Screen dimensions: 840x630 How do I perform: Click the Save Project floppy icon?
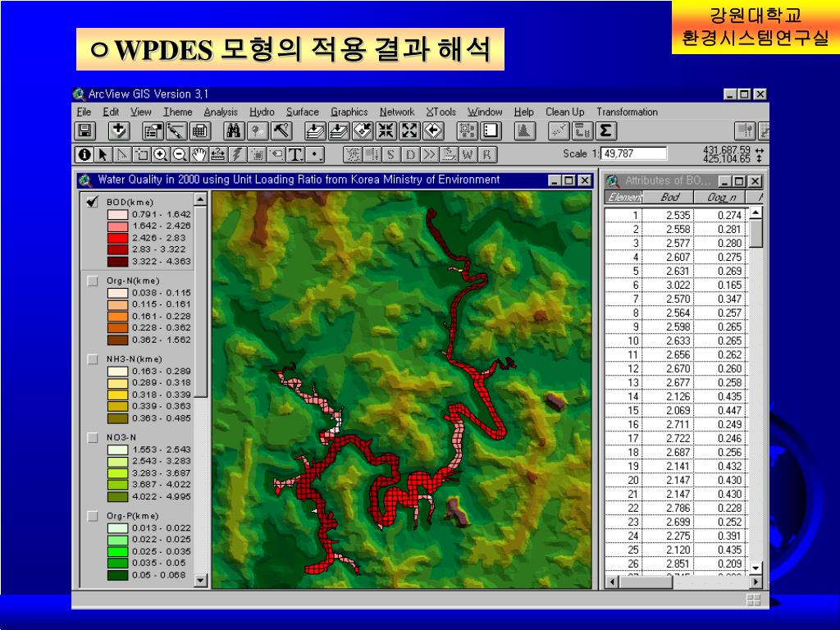(84, 130)
